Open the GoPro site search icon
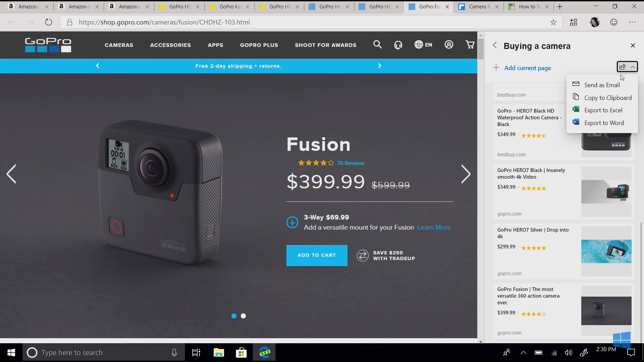This screenshot has height=362, width=644. click(x=377, y=45)
